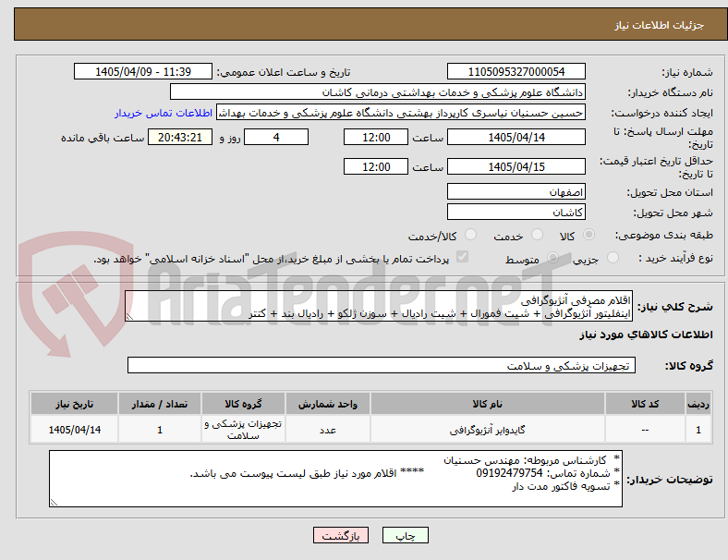This screenshot has height=560, width=728.
Task: Select the کالا radio button
Action: coord(588,235)
